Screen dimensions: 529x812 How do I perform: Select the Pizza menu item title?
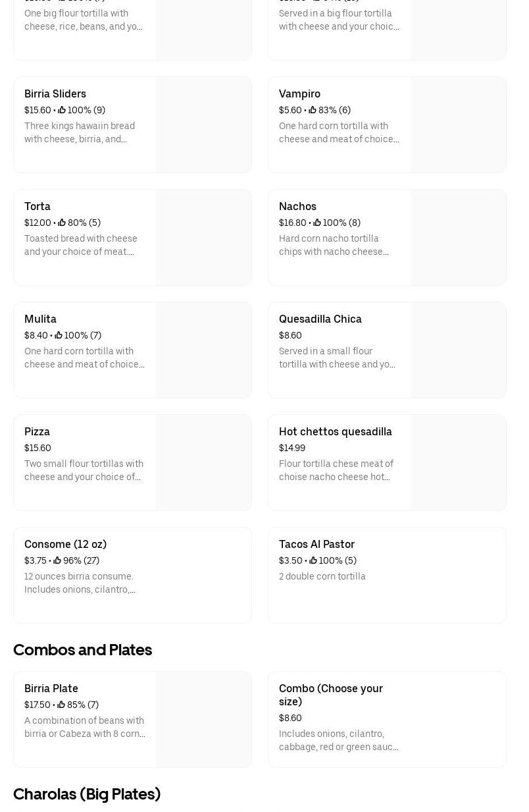pyautogui.click(x=37, y=432)
